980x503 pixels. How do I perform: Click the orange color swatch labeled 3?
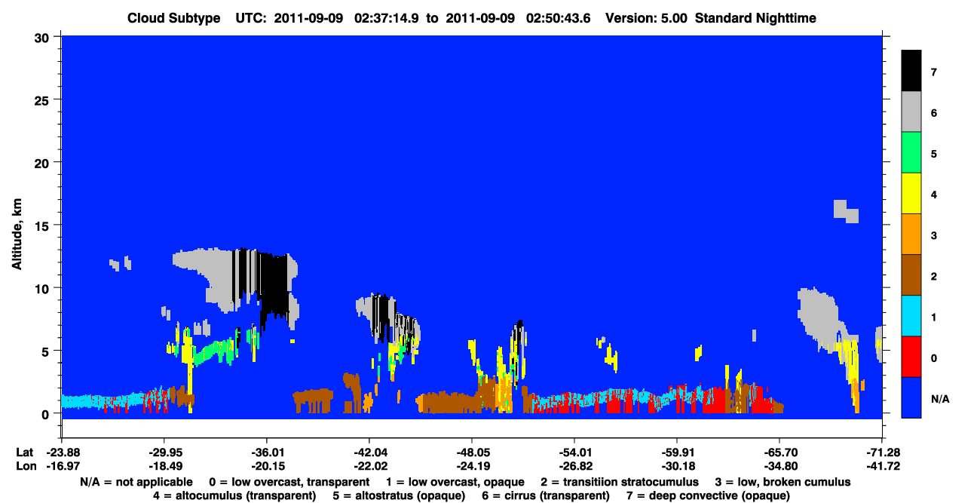(x=911, y=235)
